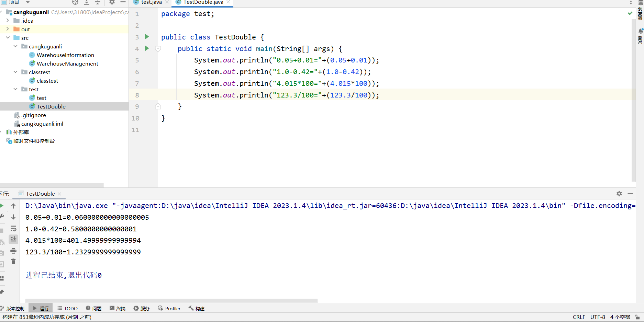
Task: Toggle soft-wrap in run console
Action: click(13, 228)
